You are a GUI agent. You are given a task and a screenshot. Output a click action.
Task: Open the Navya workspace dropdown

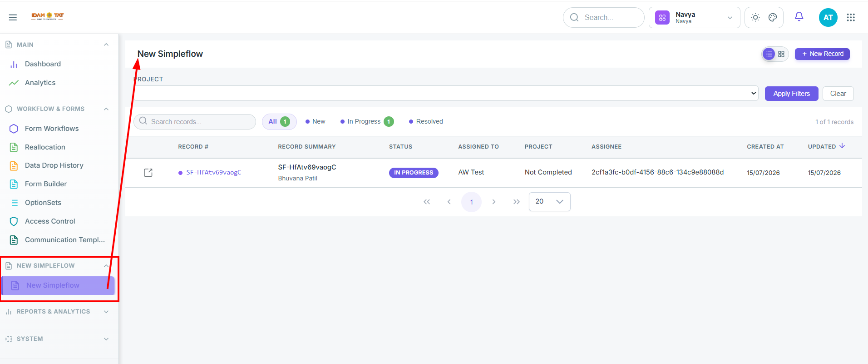pyautogui.click(x=694, y=18)
